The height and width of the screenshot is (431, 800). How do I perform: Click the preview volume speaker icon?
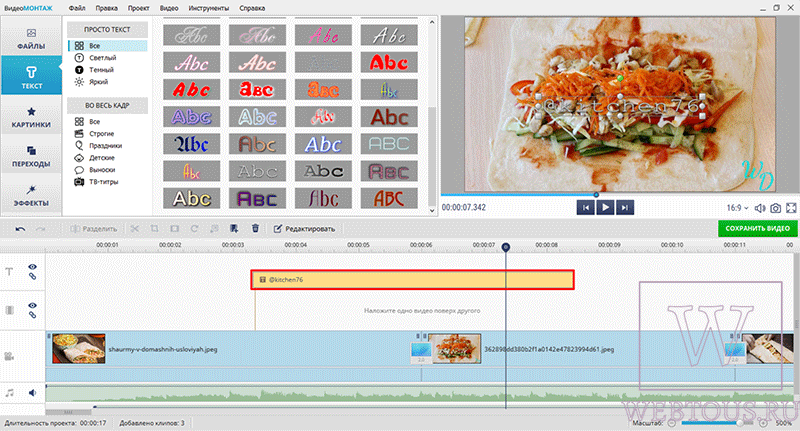point(760,208)
